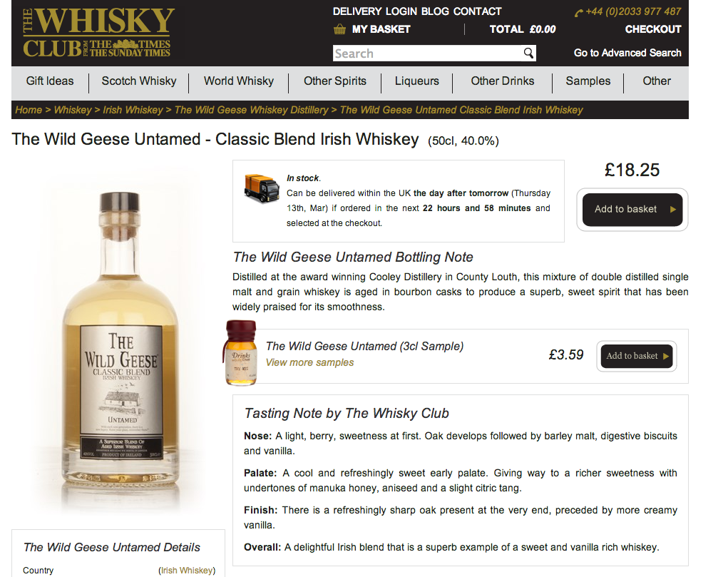Select the Gift Ideas menu item
The height and width of the screenshot is (577, 728).
(x=50, y=81)
